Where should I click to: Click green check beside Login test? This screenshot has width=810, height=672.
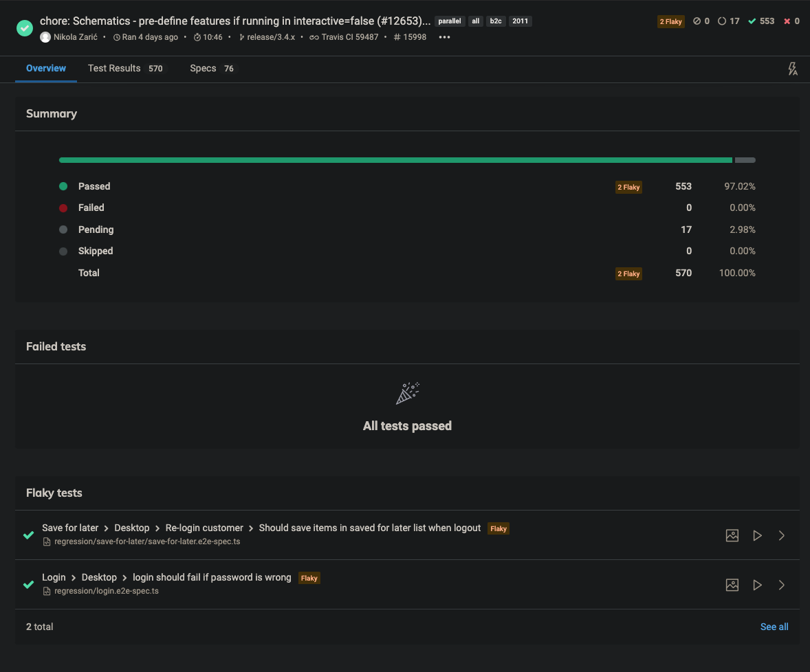(x=28, y=585)
